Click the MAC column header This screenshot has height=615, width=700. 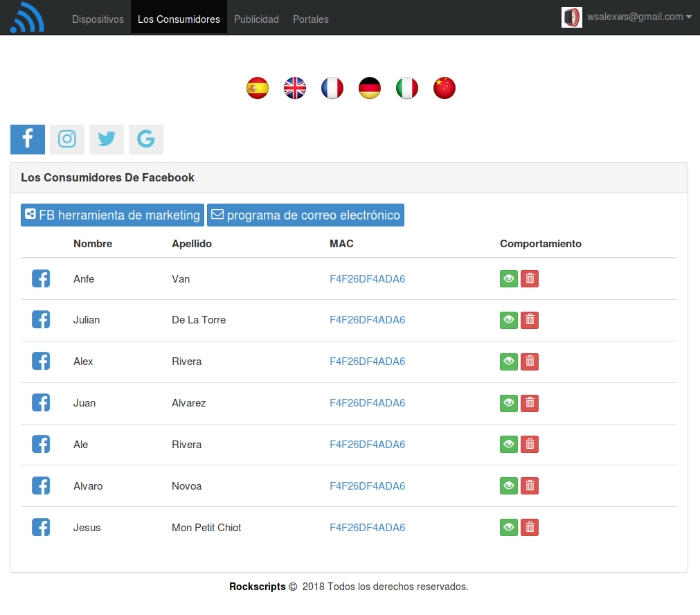pos(341,244)
